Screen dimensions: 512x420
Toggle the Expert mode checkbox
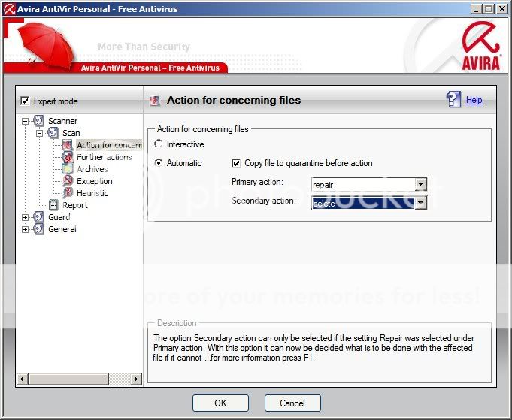click(25, 101)
